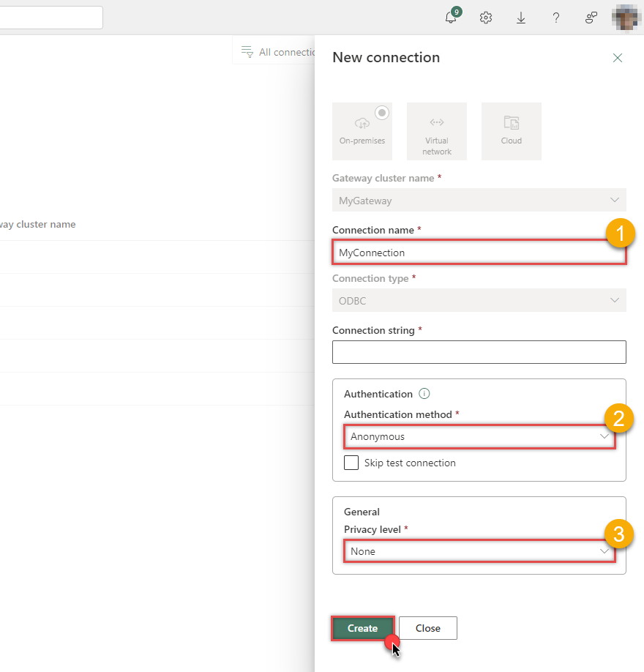Click the search box at top
This screenshot has height=672, width=644.
[x=50, y=18]
